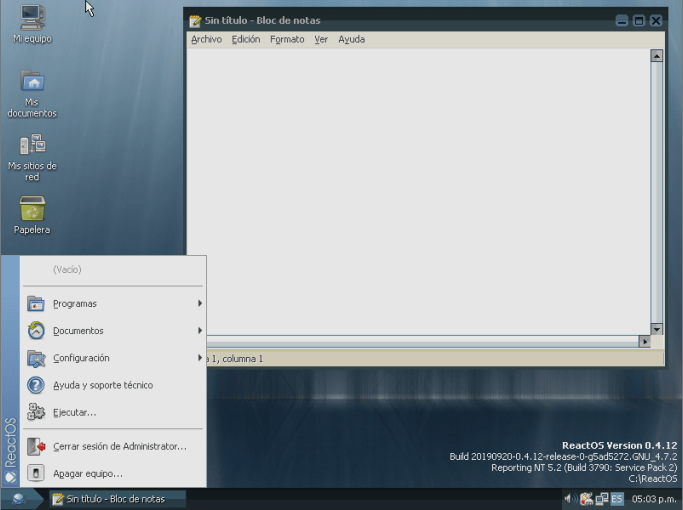Click inside the Notepad text area
683x510 pixels.
click(x=418, y=192)
